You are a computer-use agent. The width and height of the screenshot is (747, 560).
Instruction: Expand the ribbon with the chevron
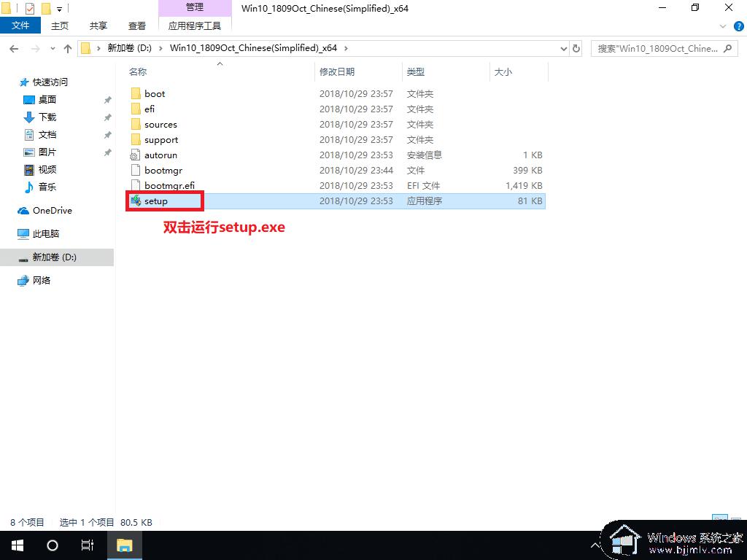point(723,26)
